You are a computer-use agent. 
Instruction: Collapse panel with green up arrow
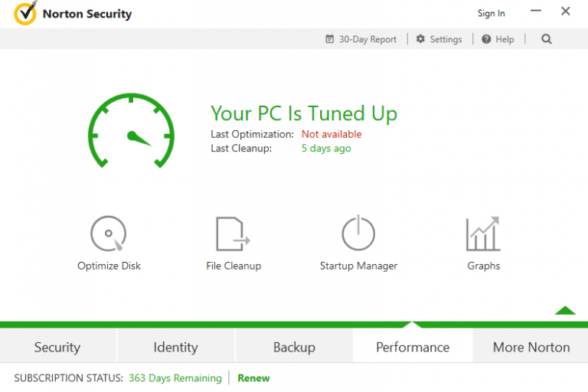(565, 310)
